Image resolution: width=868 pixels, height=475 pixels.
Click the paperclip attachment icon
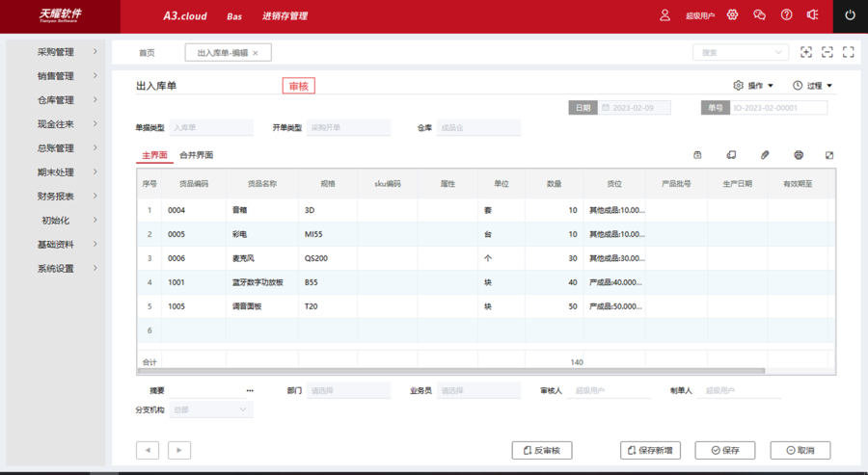click(765, 155)
